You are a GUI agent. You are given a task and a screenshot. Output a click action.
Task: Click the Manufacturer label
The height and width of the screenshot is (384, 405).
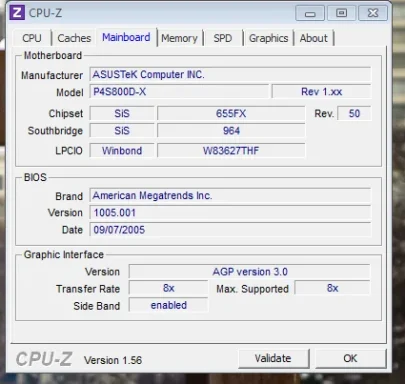(x=52, y=75)
